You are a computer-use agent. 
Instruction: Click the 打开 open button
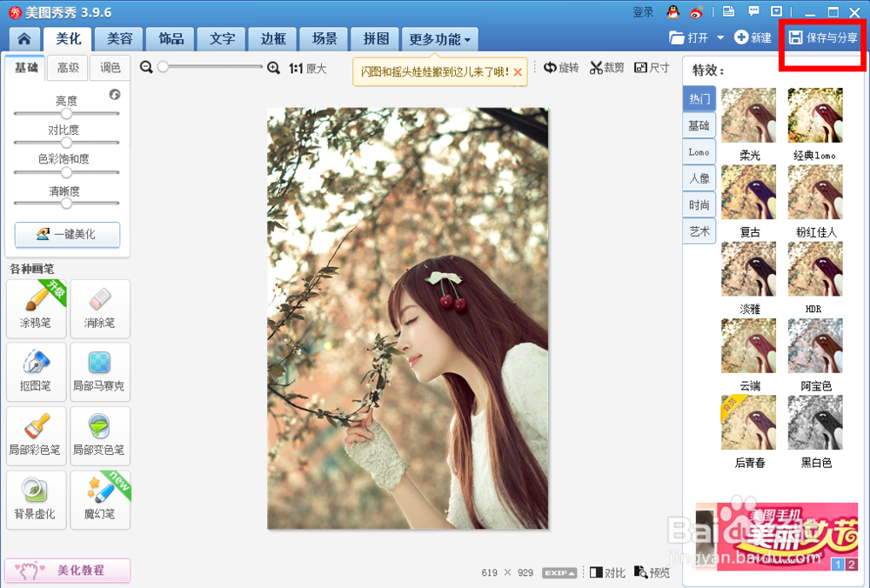point(690,37)
